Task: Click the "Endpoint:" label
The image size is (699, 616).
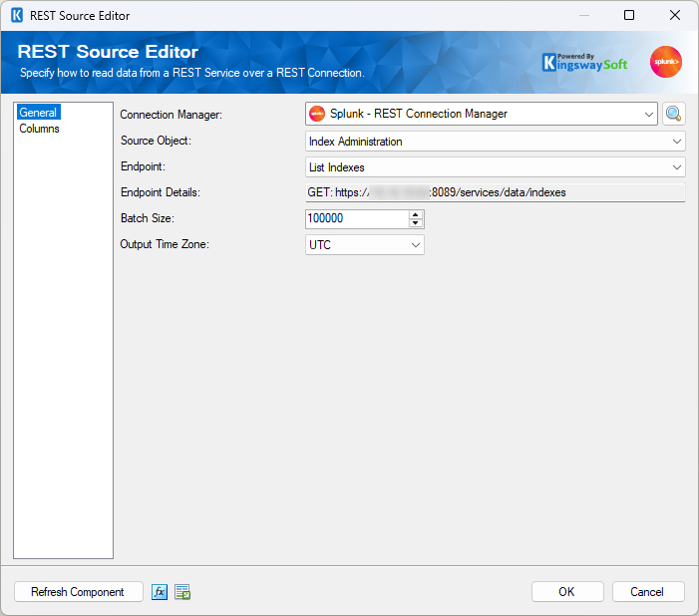Action: coord(143,166)
